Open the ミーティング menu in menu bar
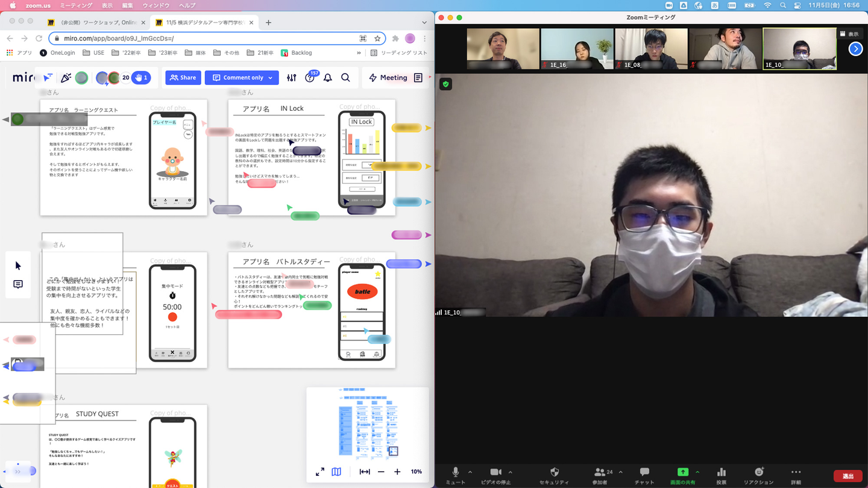 tap(76, 5)
